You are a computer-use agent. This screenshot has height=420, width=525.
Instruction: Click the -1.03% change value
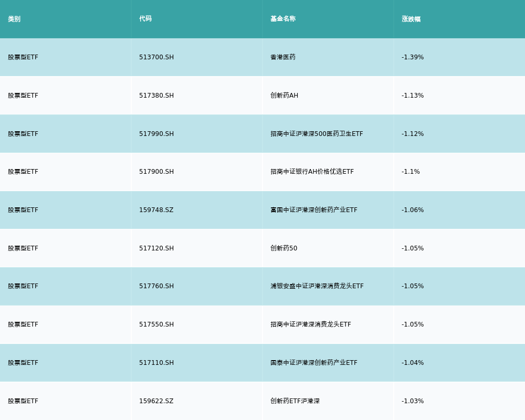pos(413,401)
